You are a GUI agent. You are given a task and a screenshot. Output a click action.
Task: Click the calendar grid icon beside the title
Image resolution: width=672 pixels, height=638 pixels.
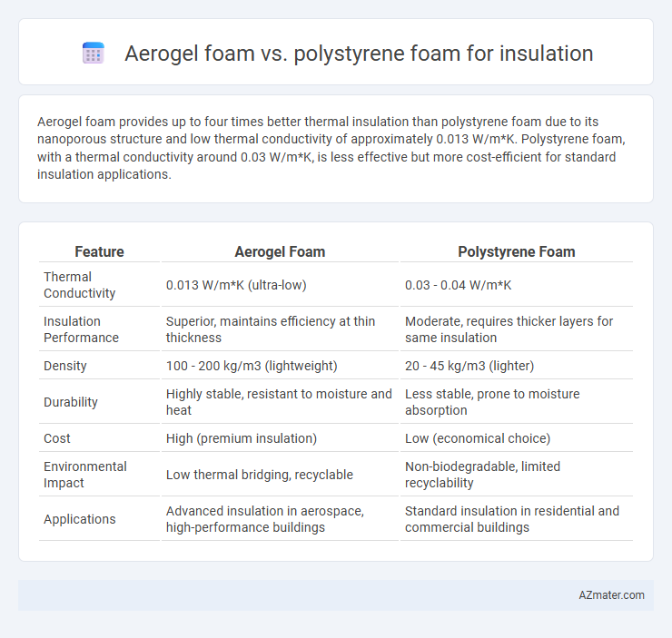point(94,54)
